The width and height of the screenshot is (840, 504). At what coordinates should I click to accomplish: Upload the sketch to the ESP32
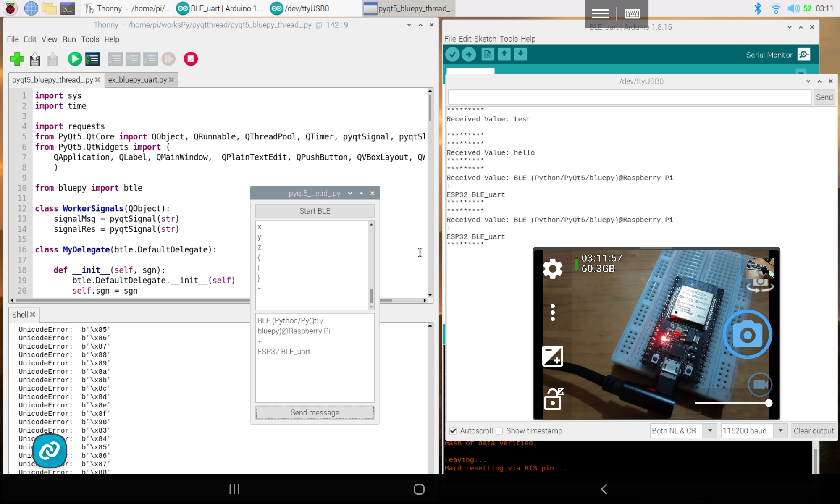pyautogui.click(x=469, y=55)
